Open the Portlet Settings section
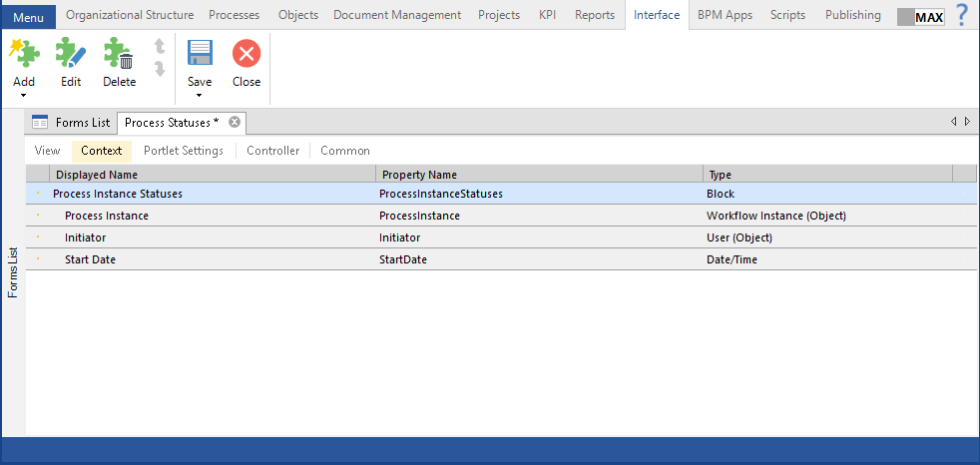 [183, 151]
